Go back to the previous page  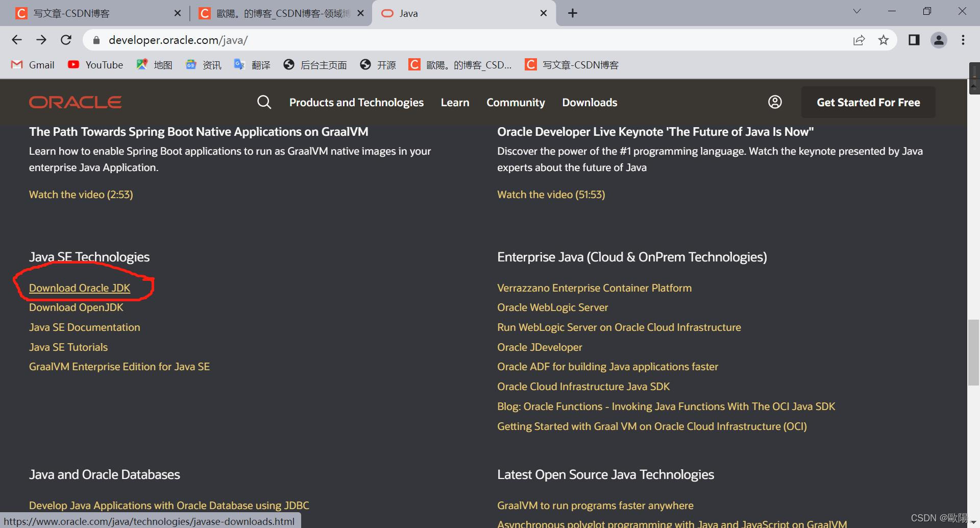click(17, 40)
